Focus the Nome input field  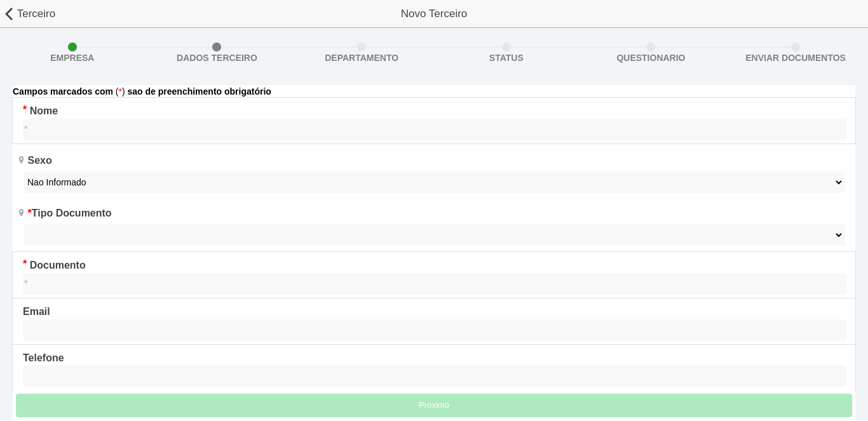(434, 130)
